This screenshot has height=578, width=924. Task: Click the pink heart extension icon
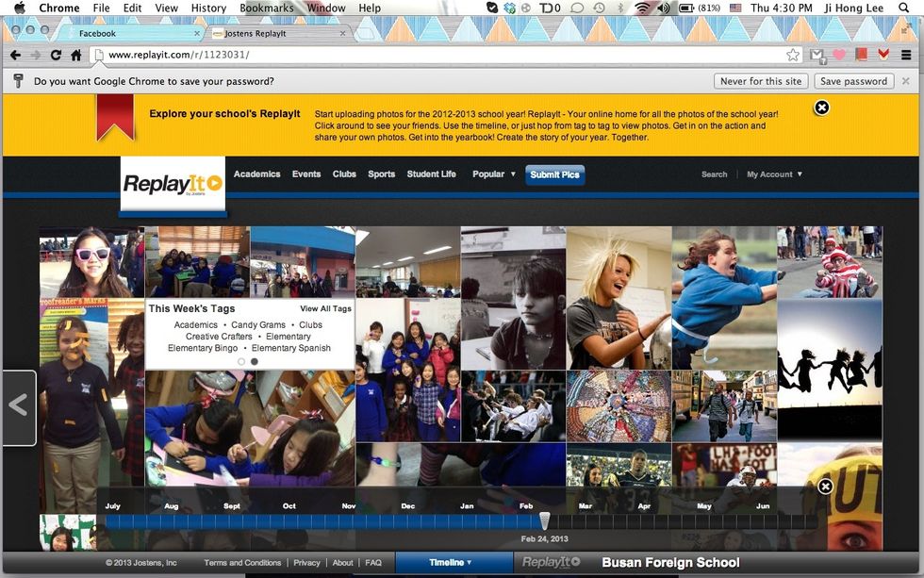(x=839, y=55)
